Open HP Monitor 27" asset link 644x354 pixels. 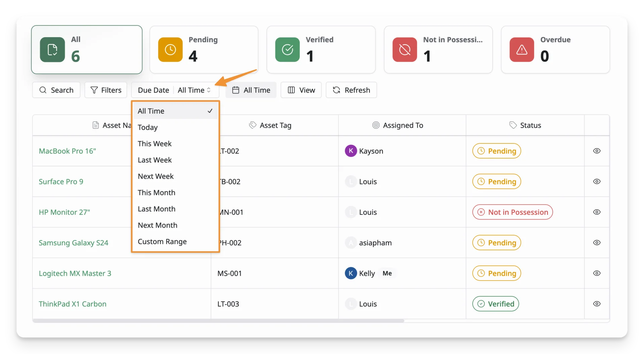64,212
